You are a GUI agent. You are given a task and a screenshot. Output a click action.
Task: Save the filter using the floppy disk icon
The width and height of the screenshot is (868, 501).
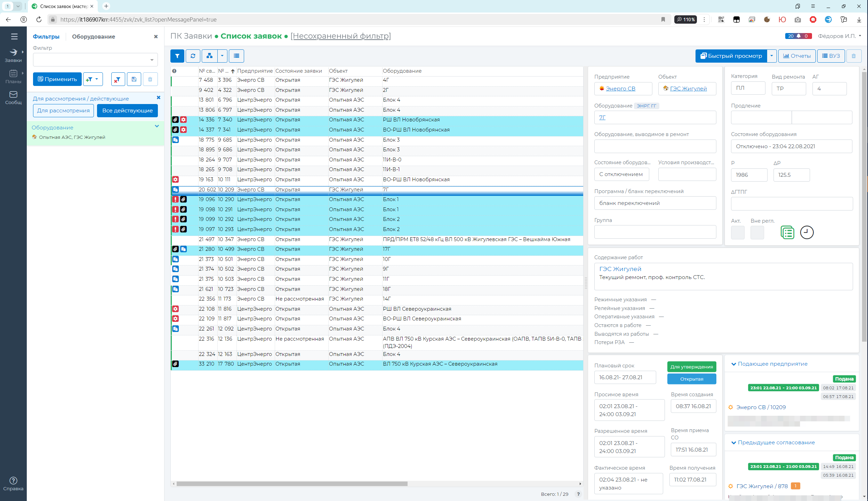134,79
